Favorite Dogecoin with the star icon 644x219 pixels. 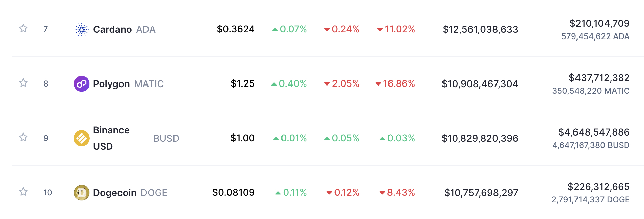click(23, 192)
